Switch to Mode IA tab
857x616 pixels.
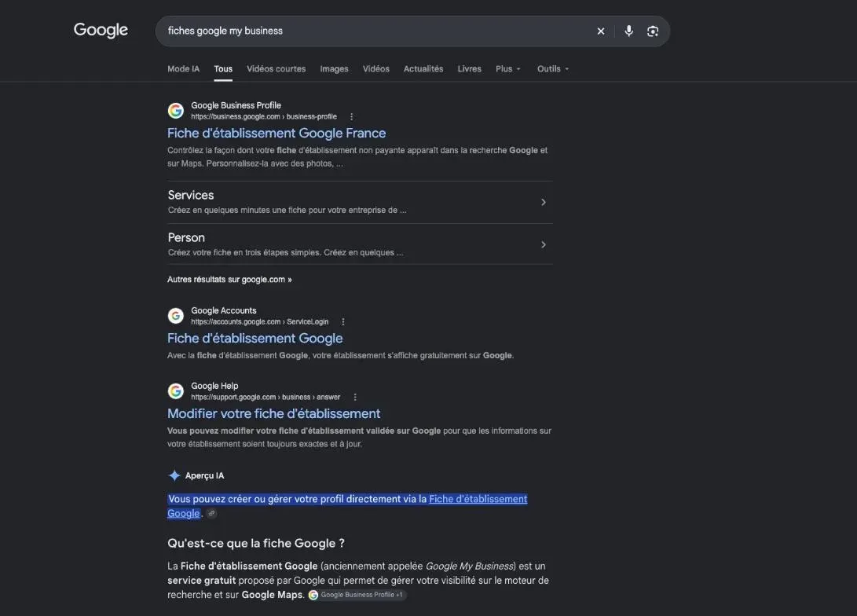183,69
